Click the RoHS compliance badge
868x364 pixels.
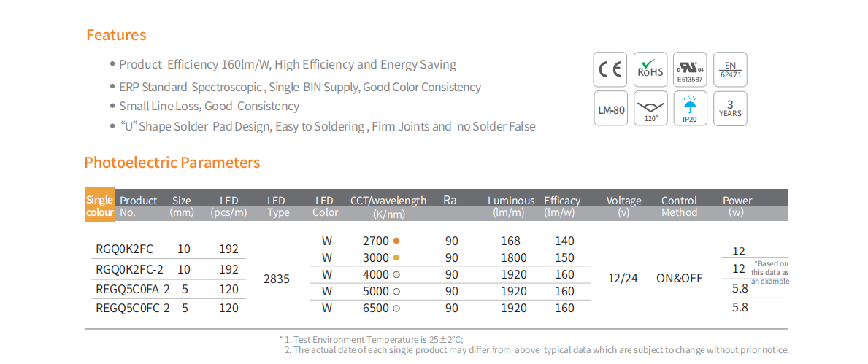point(650,69)
